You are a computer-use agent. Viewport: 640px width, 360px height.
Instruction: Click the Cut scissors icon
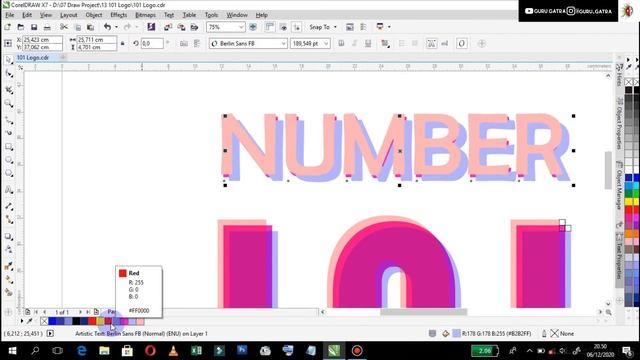[64, 27]
